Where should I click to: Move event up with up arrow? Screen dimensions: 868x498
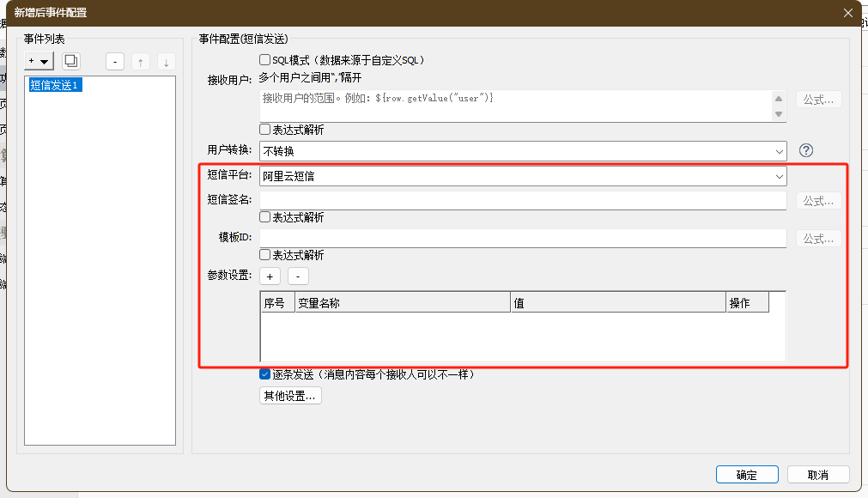point(141,61)
